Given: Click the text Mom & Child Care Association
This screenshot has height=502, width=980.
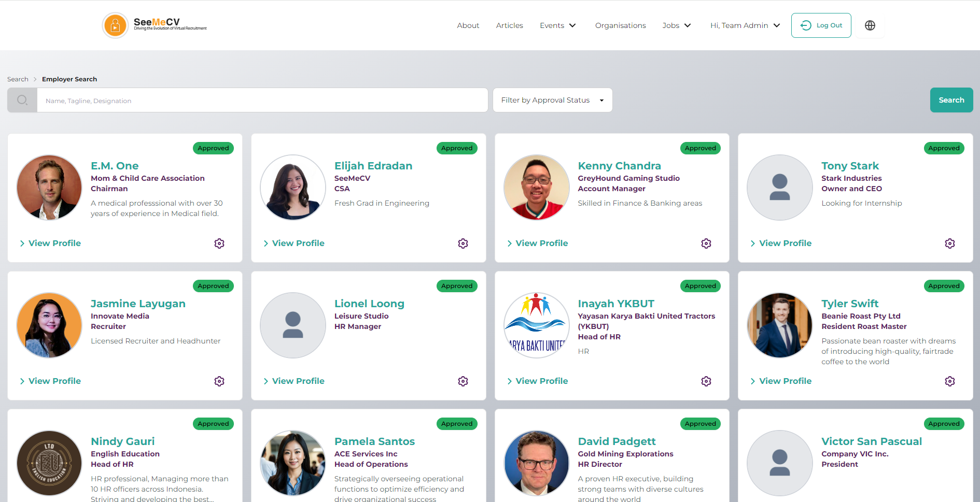Looking at the screenshot, I should tap(148, 178).
